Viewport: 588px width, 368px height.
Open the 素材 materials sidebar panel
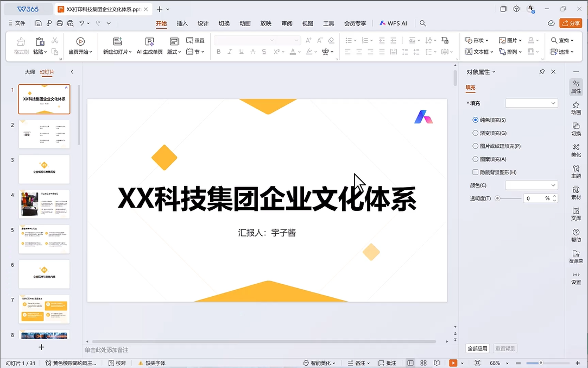576,192
